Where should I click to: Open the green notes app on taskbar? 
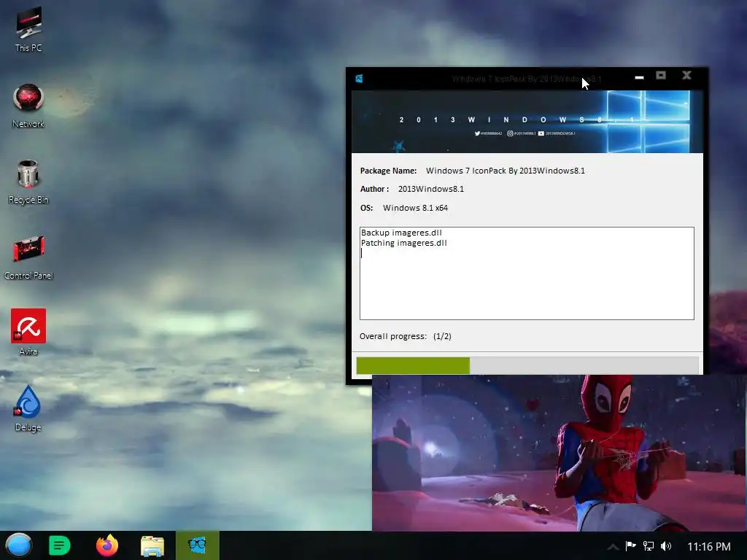(x=60, y=545)
